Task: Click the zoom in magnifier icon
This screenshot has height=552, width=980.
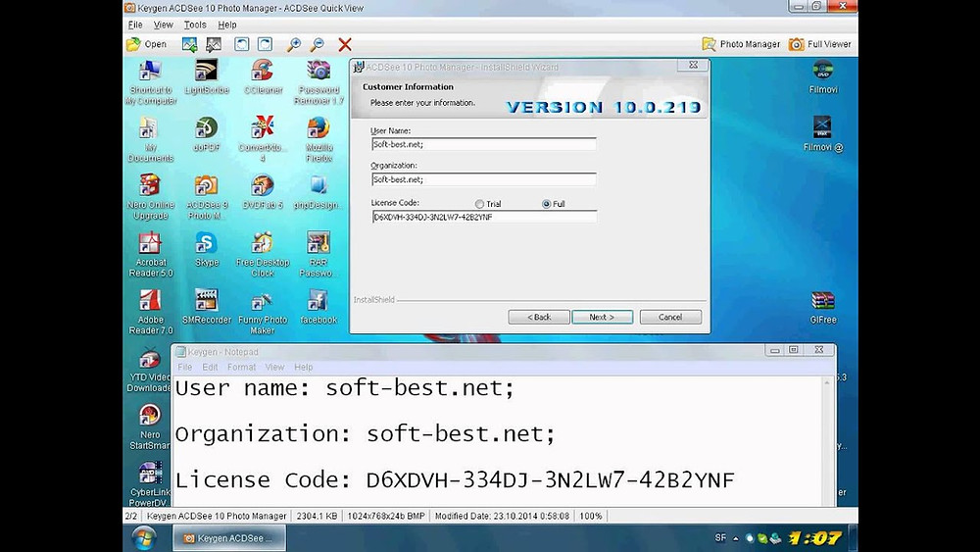Action: coord(294,44)
